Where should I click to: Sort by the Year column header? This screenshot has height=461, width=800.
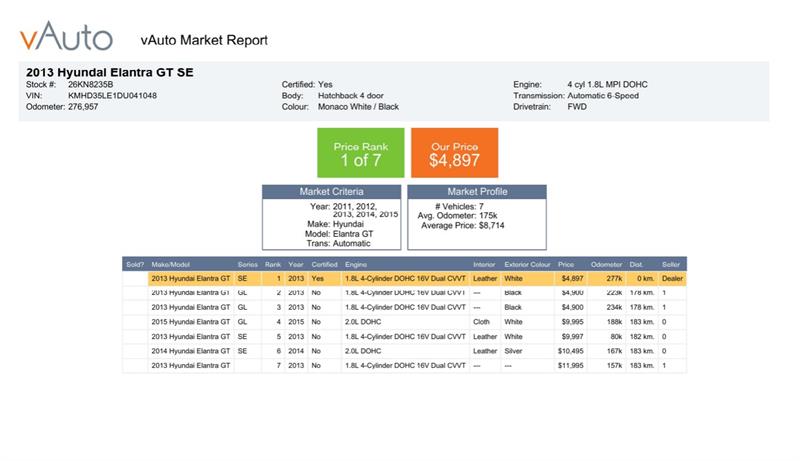(296, 265)
